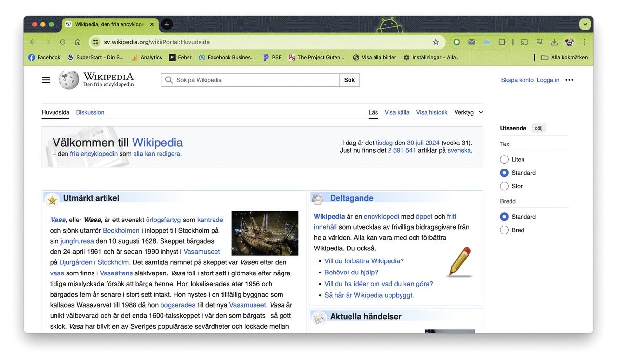The width and height of the screenshot is (617, 364).
Task: Open the three-dot personal tools menu
Action: pyautogui.click(x=569, y=80)
